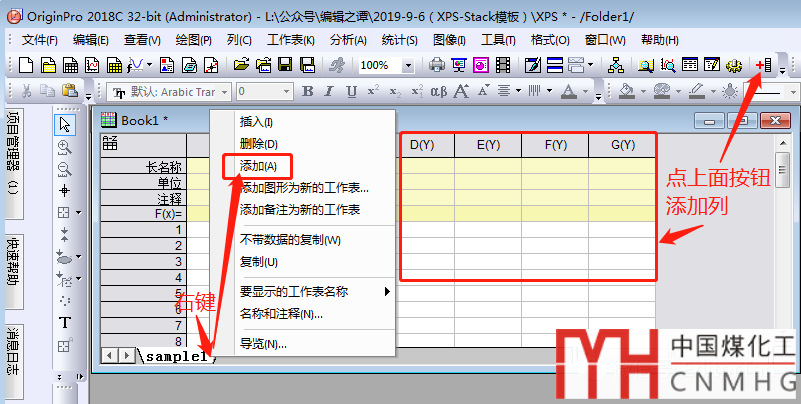Select the D(Y) column header
This screenshot has height=404, width=801.
422,145
